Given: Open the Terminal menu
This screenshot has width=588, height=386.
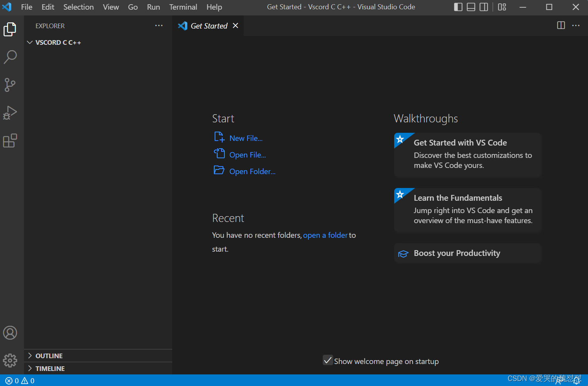Looking at the screenshot, I should point(183,7).
